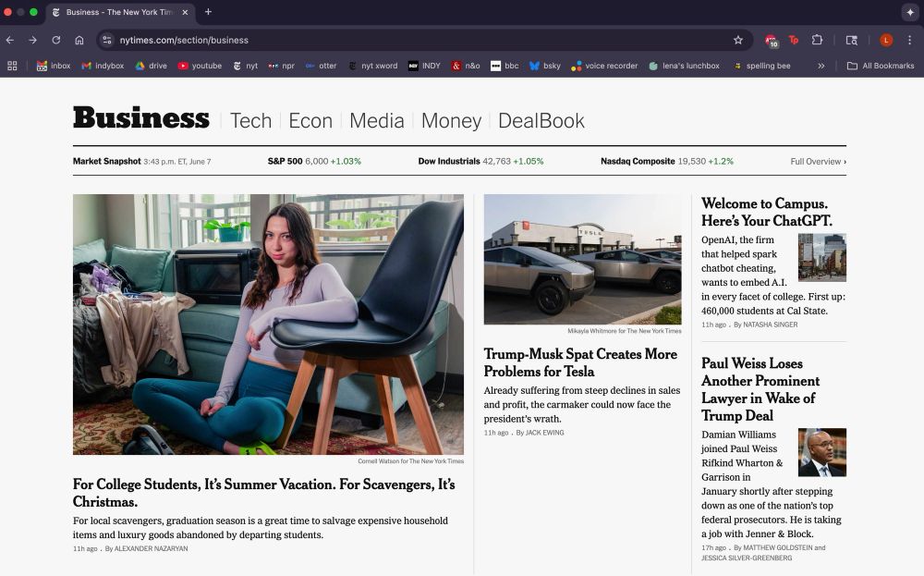Open the indybox Gmail bookmark
Screen dimensions: 924x576
[103, 66]
